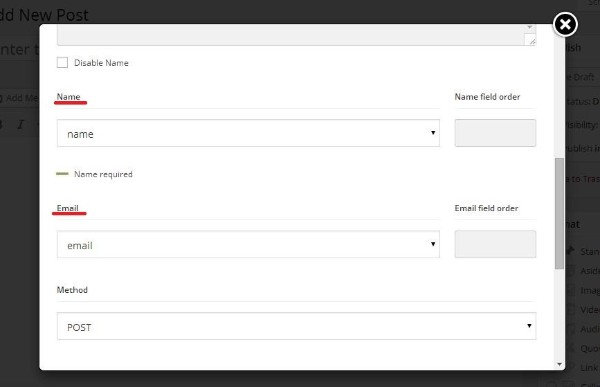Click the scrollbar down arrow in modal
Image resolution: width=600 pixels, height=387 pixels.
coord(559,364)
